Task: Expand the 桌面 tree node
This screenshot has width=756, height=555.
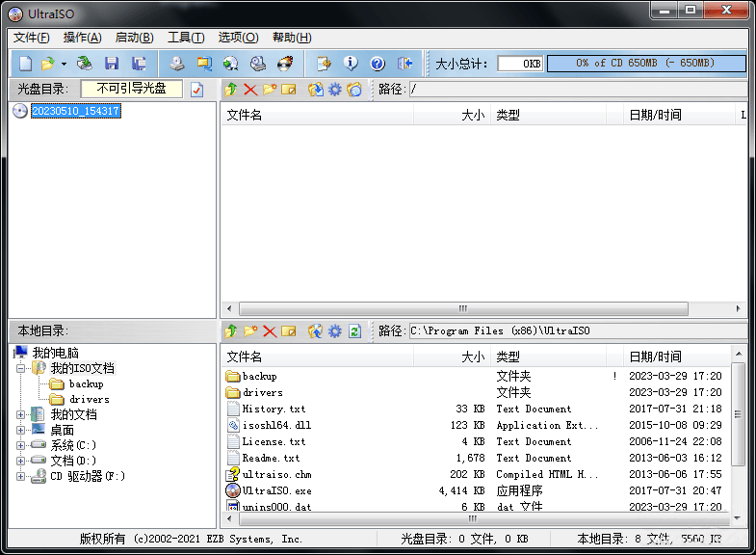Action: 20,430
